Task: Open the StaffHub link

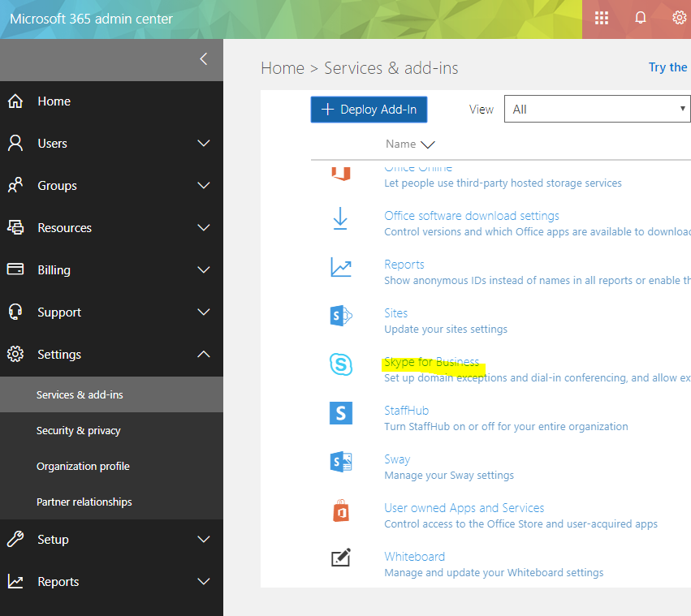Action: [x=406, y=410]
